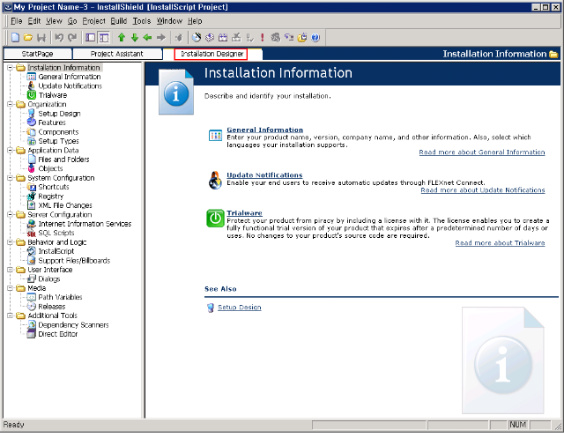Click the SQL Scripts icon in the tree
Viewport: 564px width, 433px height.
point(32,233)
